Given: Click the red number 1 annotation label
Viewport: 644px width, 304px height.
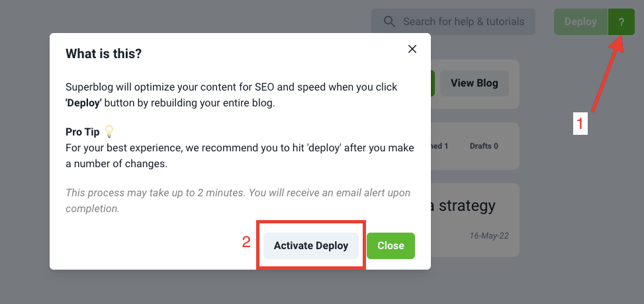Looking at the screenshot, I should point(580,124).
